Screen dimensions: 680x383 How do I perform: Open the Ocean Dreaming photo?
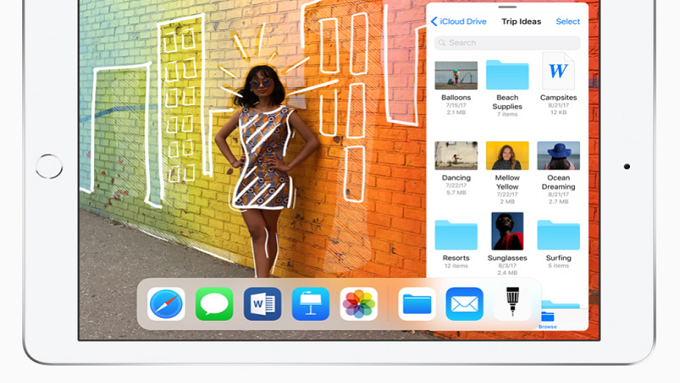click(x=559, y=155)
